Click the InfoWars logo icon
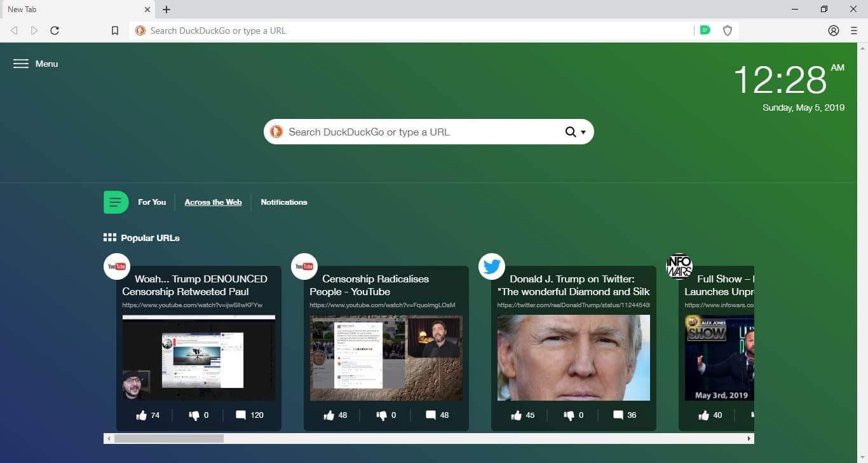The width and height of the screenshot is (868, 463). (x=679, y=266)
